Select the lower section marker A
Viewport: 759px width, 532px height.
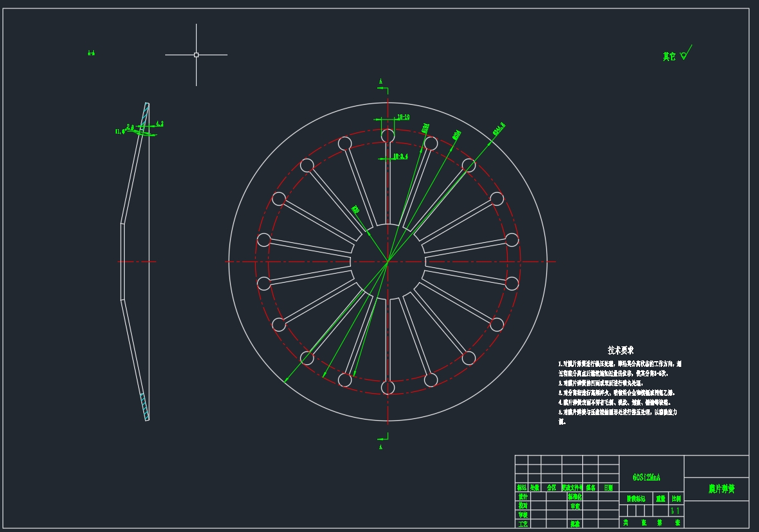[380, 447]
